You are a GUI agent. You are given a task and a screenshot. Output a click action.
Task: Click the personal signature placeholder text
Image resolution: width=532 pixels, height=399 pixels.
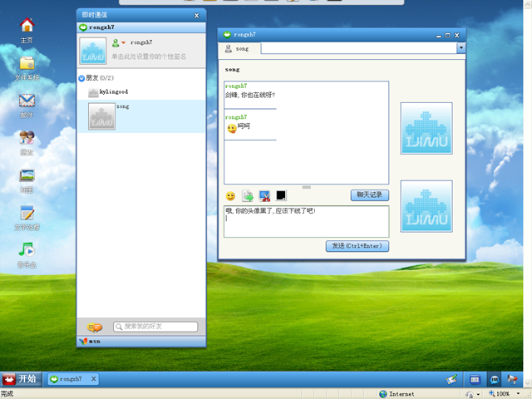coord(149,57)
